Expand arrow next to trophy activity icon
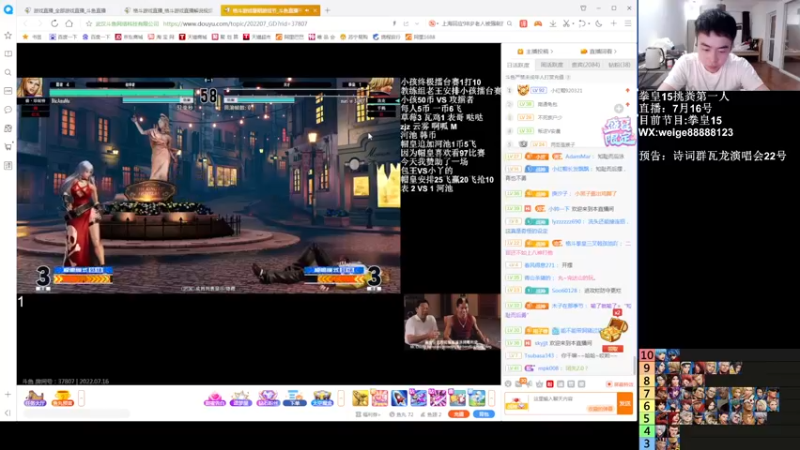The image size is (800, 450). click(x=81, y=398)
